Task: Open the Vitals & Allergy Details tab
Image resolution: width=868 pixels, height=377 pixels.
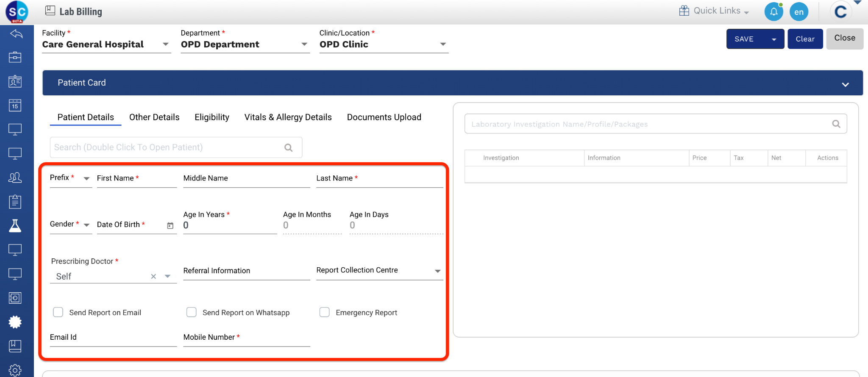Action: (x=288, y=117)
